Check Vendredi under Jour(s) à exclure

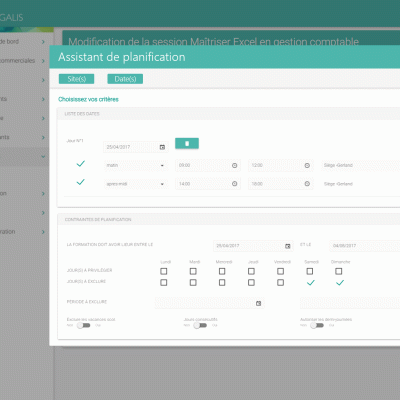[281, 283]
